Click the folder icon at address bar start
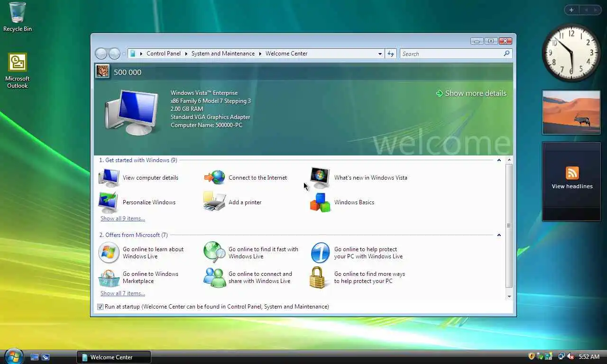607x364 pixels. (x=133, y=54)
